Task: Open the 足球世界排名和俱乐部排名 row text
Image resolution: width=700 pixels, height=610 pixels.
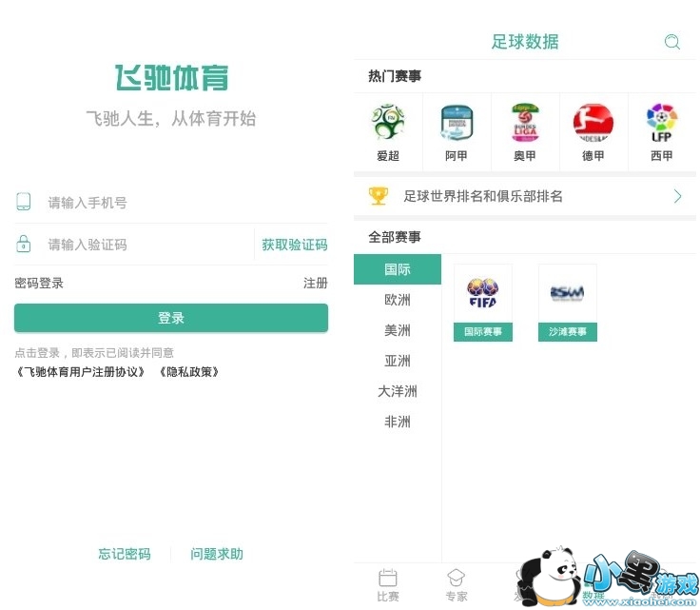Action: point(483,196)
